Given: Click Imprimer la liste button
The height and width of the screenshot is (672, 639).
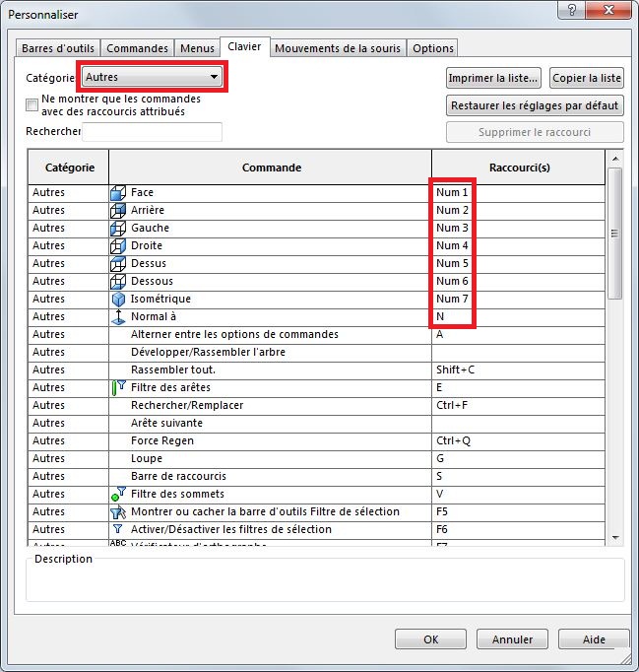Looking at the screenshot, I should tap(493, 78).
